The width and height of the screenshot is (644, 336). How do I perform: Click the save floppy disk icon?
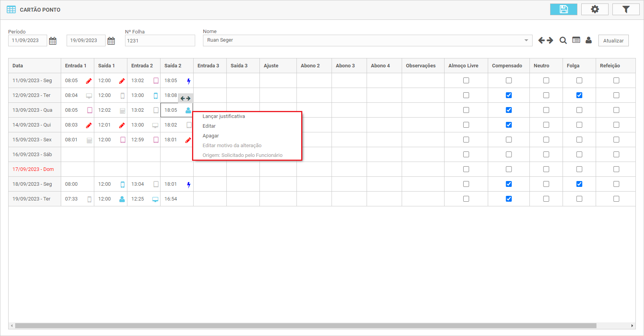(x=563, y=9)
